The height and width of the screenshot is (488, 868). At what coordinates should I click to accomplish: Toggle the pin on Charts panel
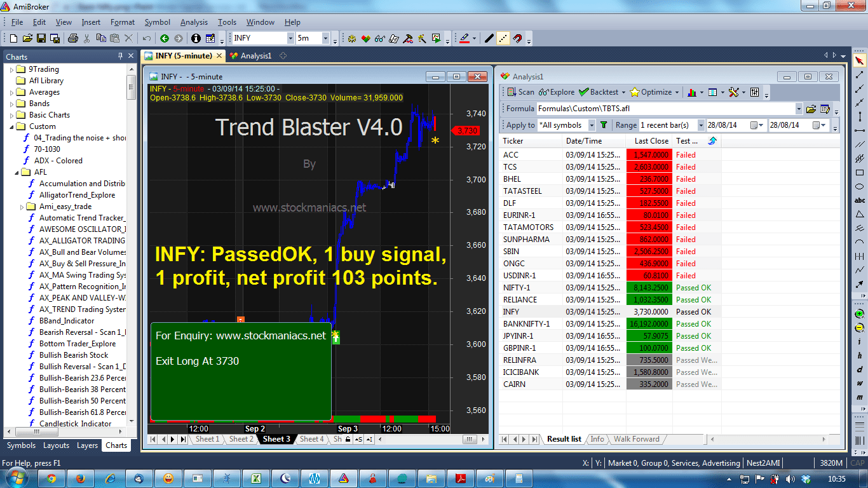(120, 57)
